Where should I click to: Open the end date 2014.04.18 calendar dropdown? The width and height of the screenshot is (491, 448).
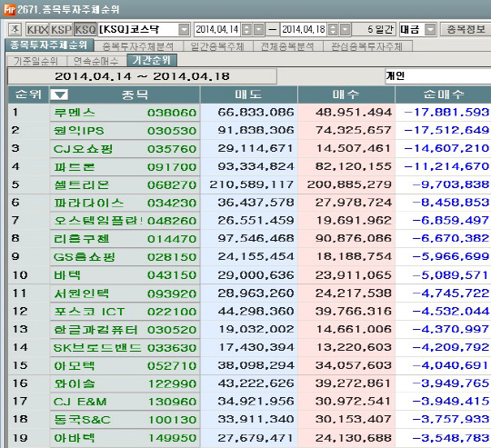click(345, 30)
